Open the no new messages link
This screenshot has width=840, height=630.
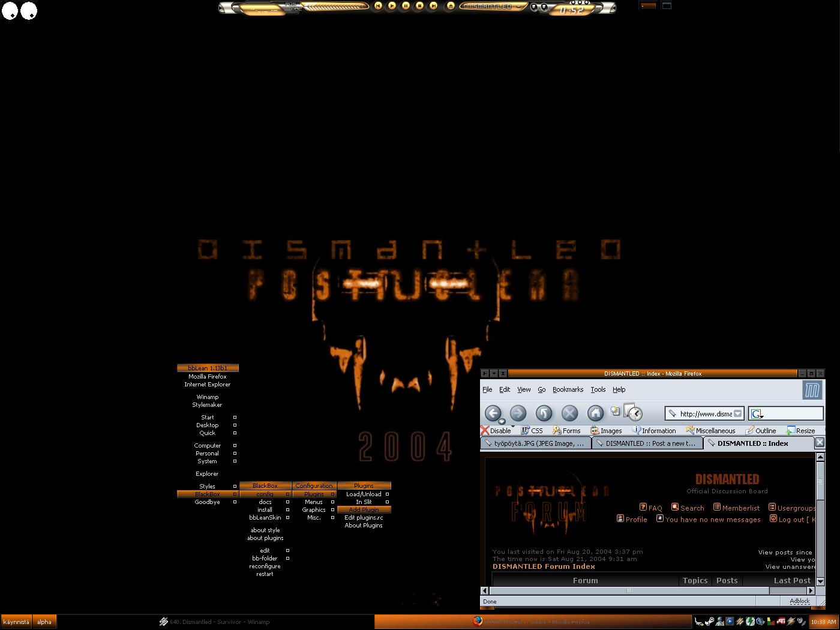tap(709, 519)
